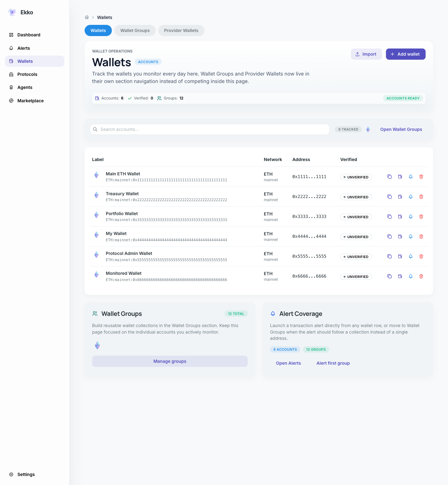Switch to the Wallet Groups tab
This screenshot has width=448, height=485.
coord(135,30)
